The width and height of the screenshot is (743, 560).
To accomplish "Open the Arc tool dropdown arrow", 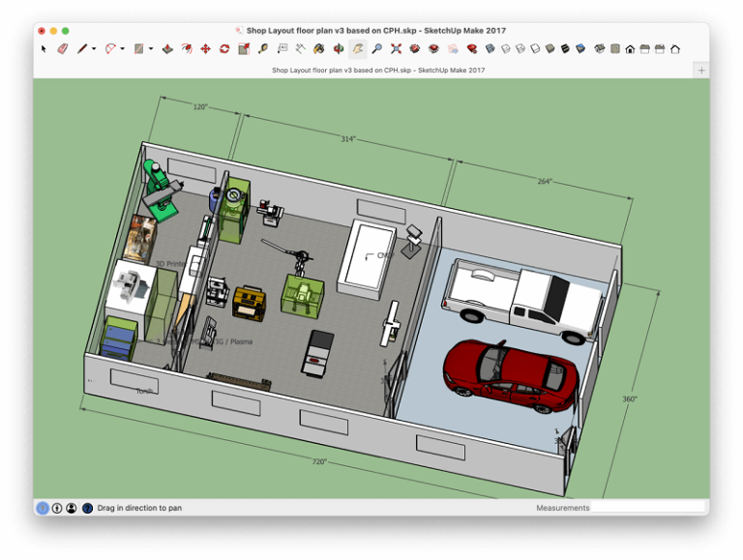I will 123,48.
